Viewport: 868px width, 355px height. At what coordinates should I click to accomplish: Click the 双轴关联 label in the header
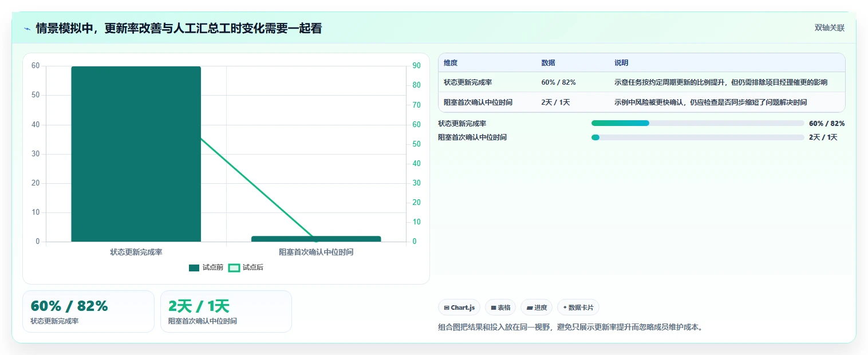[830, 28]
